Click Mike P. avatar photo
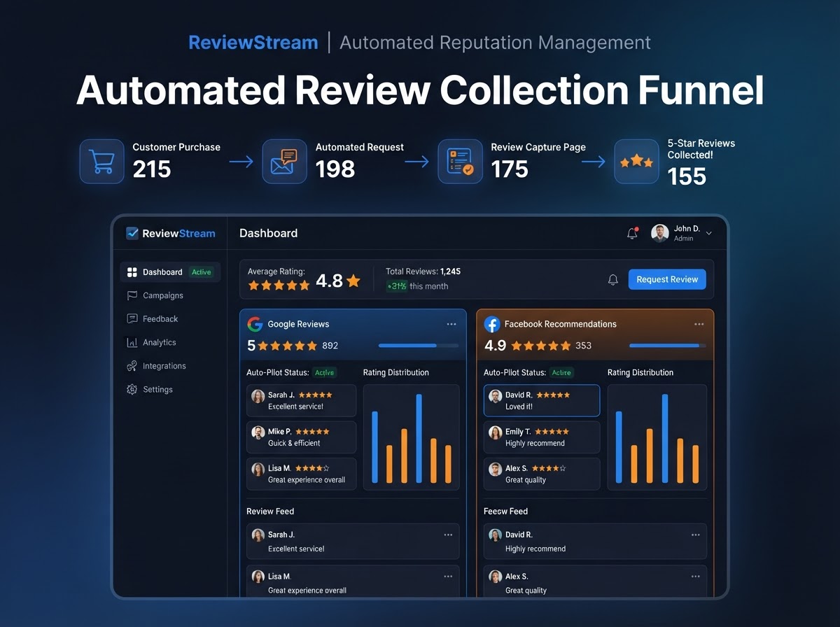840x627 pixels. (x=258, y=432)
